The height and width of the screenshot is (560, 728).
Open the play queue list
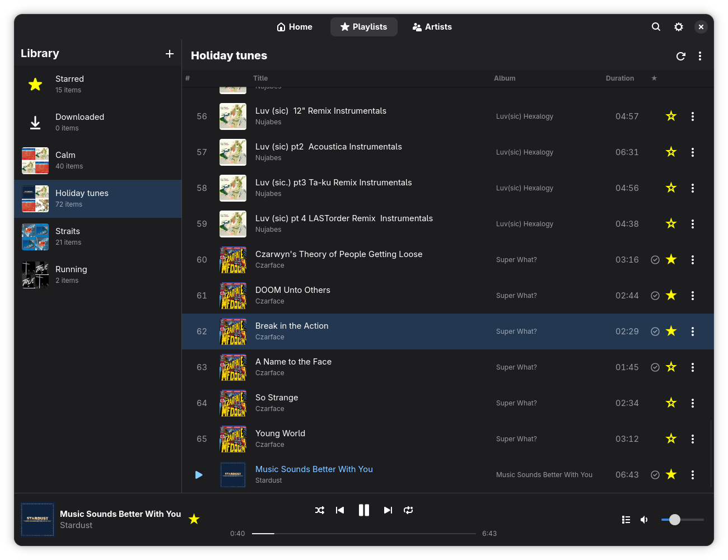click(626, 520)
